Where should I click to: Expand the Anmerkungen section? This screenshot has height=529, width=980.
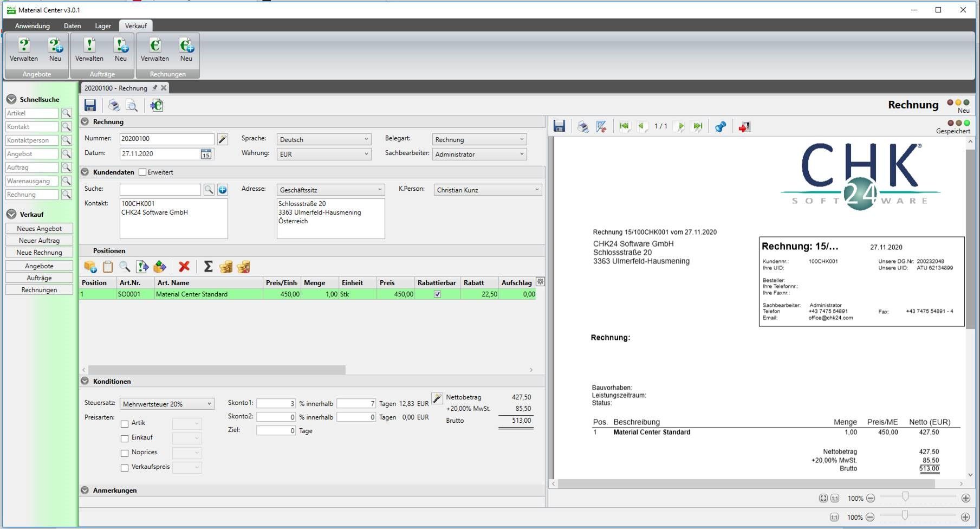click(x=85, y=490)
